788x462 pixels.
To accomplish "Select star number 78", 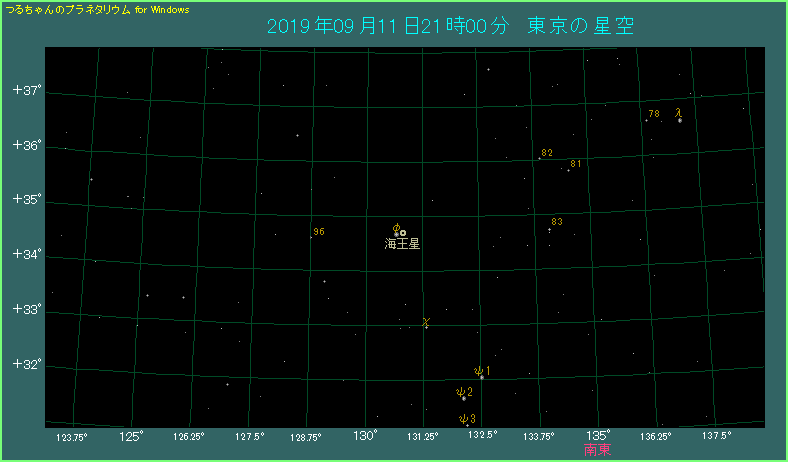I will [646, 121].
